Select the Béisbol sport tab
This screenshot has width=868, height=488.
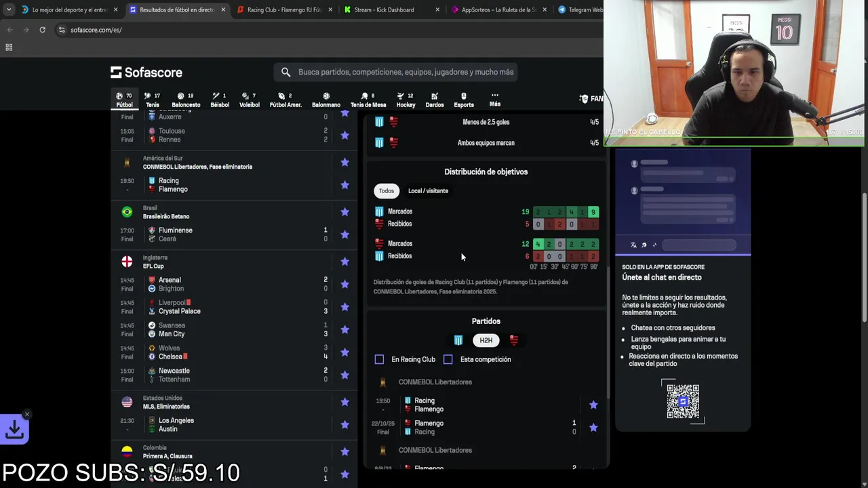coord(220,100)
